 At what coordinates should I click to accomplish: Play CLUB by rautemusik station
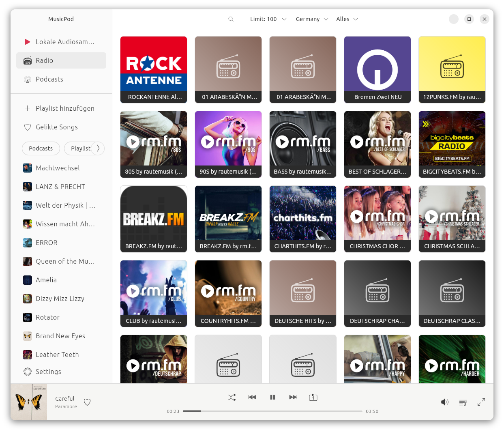tap(154, 294)
